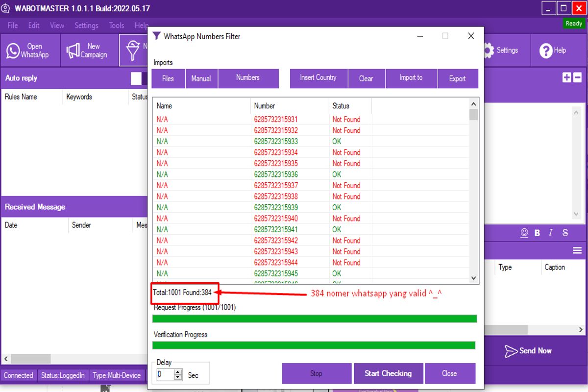Select row with number 6285732315933
The height and width of the screenshot is (392, 588).
[311, 142]
